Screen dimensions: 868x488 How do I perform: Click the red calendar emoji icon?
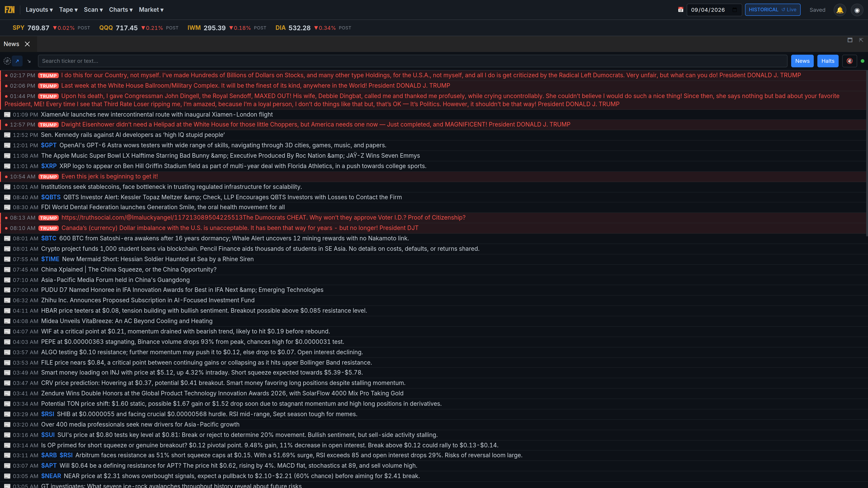point(681,10)
